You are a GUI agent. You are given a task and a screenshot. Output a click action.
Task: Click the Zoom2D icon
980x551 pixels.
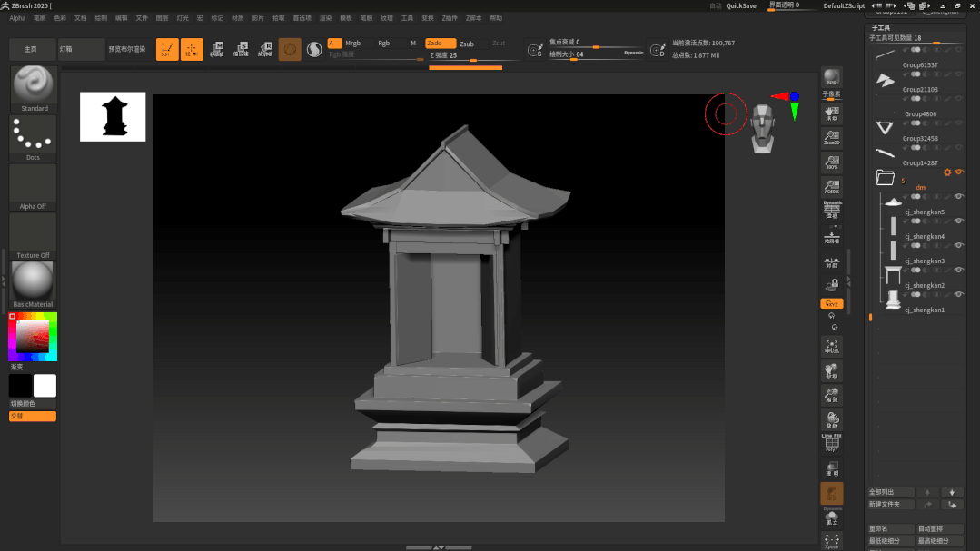click(831, 138)
